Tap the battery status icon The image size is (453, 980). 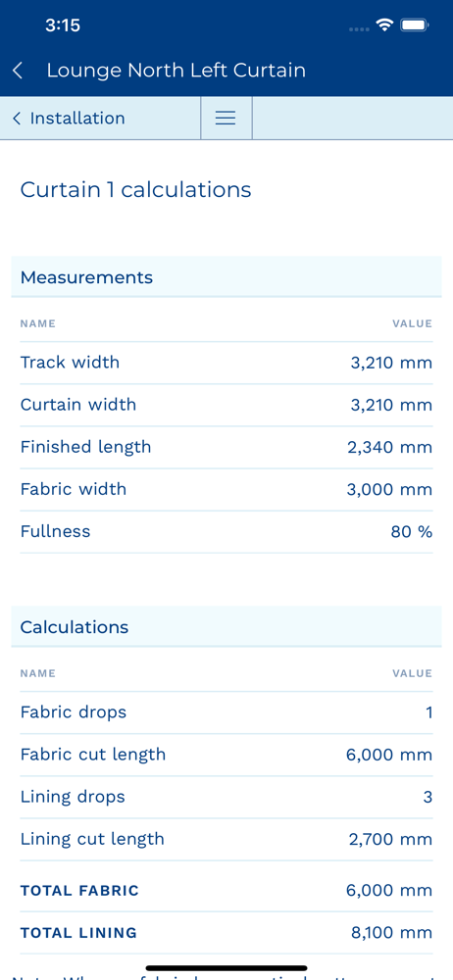[x=414, y=25]
